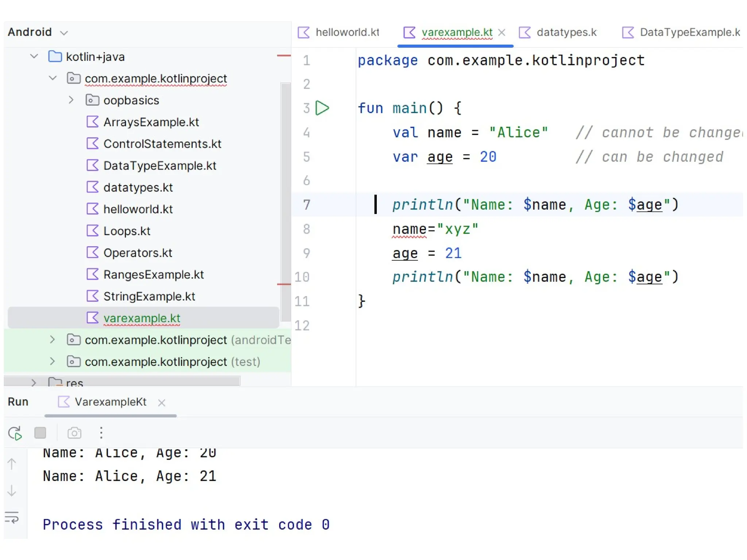The image size is (747, 560).
Task: Expand com.example.kotlinproject (test) package
Action: click(x=53, y=361)
